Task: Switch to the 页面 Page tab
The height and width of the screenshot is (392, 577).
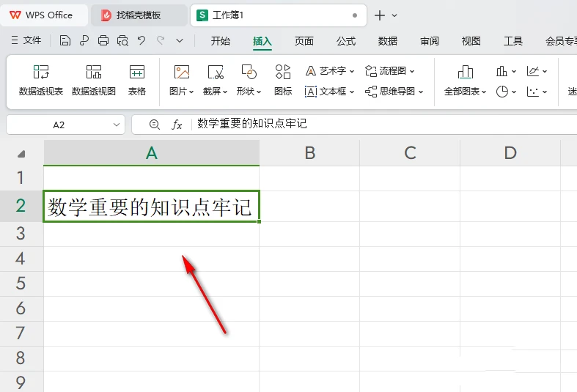Action: tap(304, 41)
